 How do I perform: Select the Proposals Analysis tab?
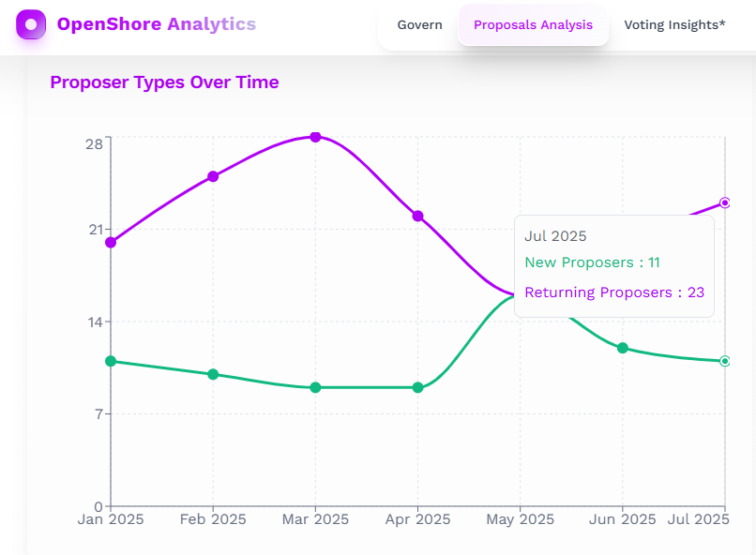(533, 25)
